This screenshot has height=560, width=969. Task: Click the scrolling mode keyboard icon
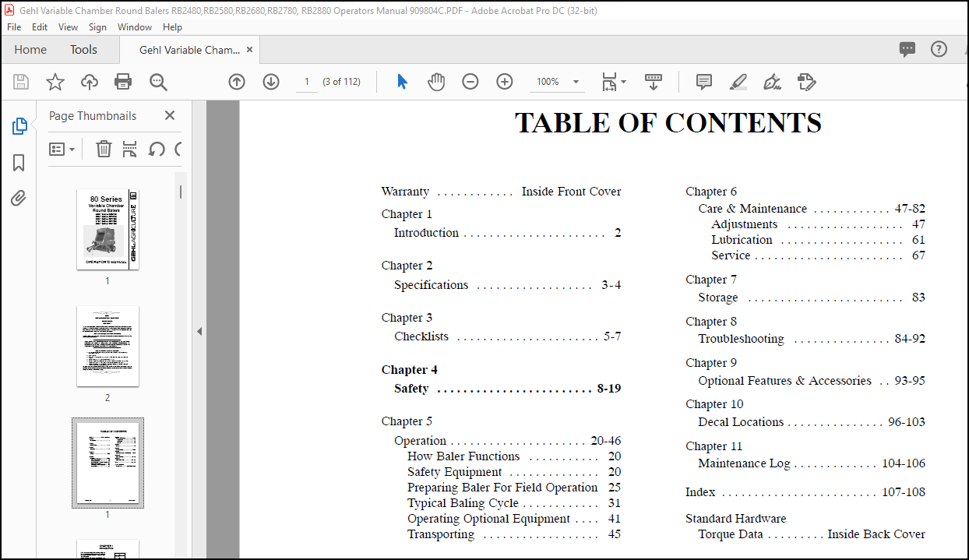pos(654,82)
